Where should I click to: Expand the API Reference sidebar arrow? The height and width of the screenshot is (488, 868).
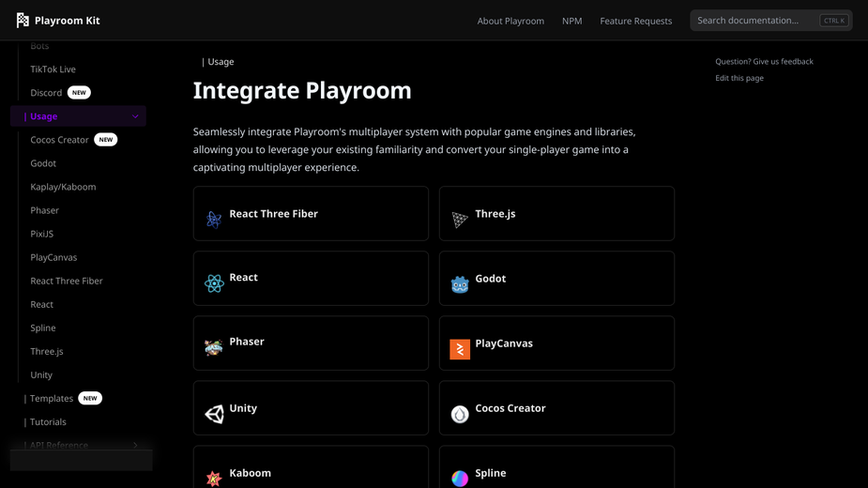click(135, 446)
